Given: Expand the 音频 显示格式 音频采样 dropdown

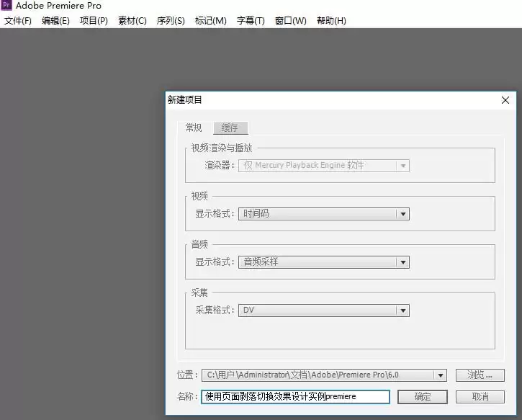Looking at the screenshot, I should [403, 262].
